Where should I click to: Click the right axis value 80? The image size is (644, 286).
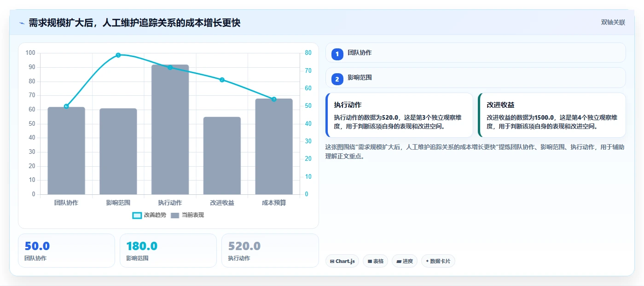(308, 53)
